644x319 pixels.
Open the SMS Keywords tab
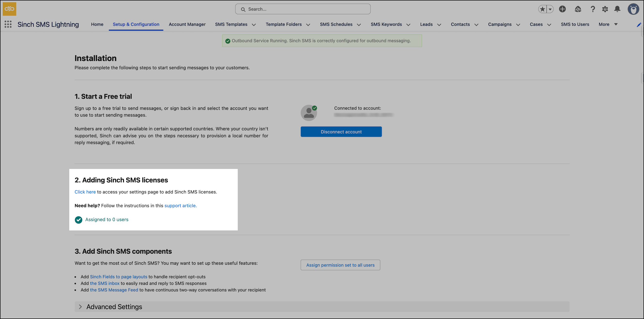(386, 24)
